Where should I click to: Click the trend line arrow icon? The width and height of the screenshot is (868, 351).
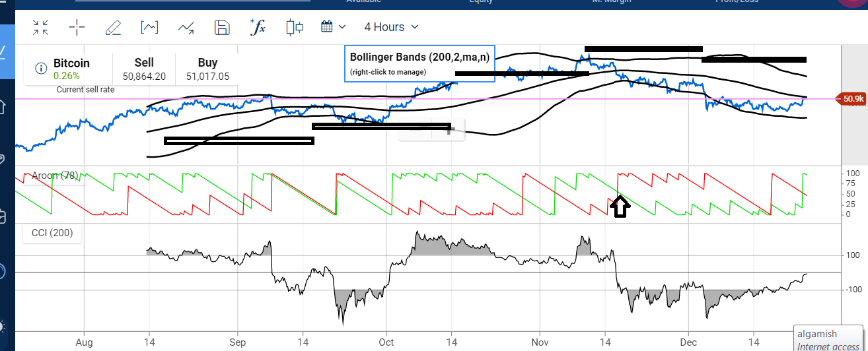[x=186, y=27]
